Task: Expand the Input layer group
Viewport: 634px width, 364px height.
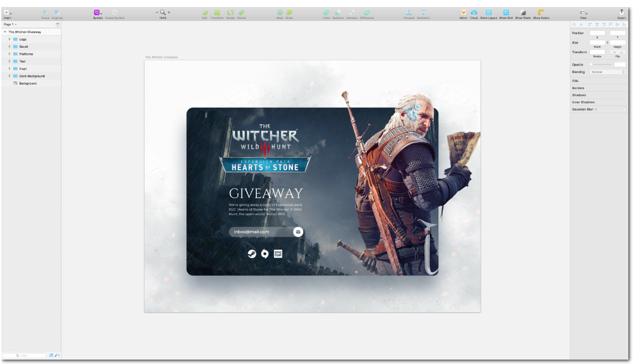Action: pyautogui.click(x=9, y=69)
